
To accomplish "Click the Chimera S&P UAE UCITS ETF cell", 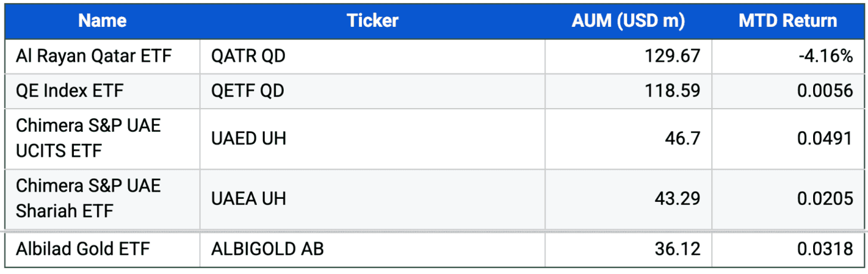I will 88,138.
